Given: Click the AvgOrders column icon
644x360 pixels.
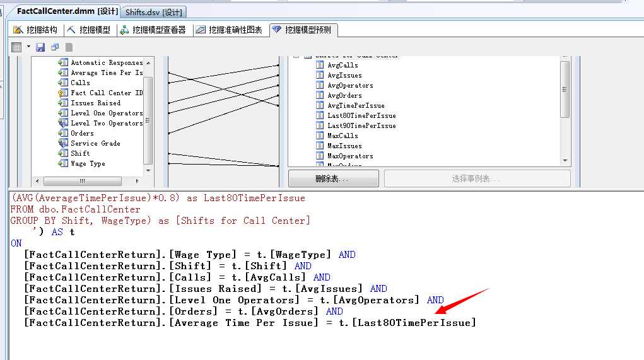Looking at the screenshot, I should (x=320, y=95).
